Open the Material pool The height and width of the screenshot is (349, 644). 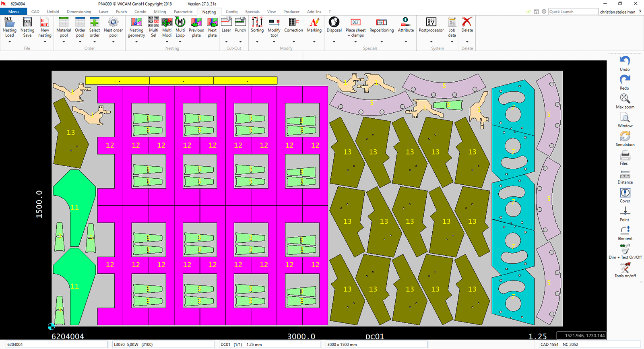pos(64,23)
